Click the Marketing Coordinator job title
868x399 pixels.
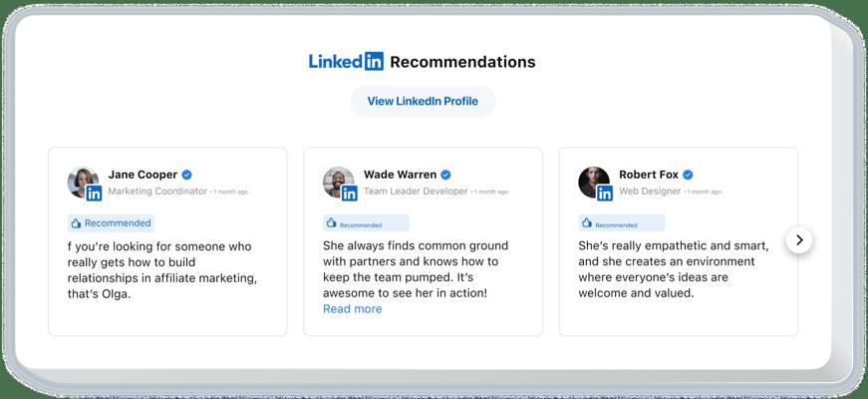(x=157, y=192)
